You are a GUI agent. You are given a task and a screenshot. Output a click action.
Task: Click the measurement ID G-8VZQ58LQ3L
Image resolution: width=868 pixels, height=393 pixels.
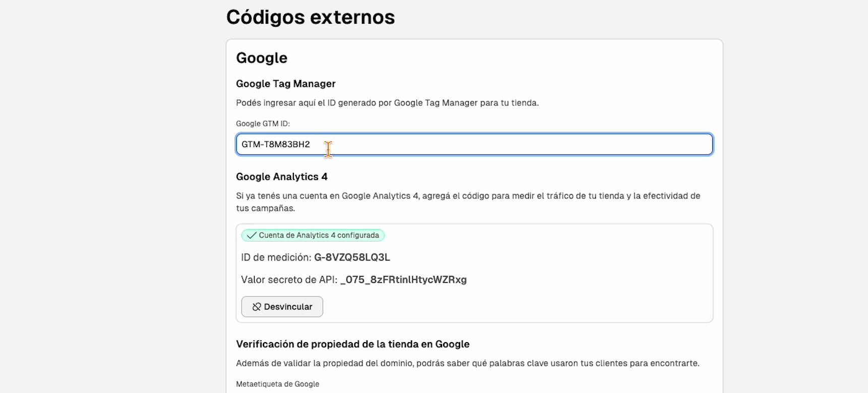click(352, 257)
